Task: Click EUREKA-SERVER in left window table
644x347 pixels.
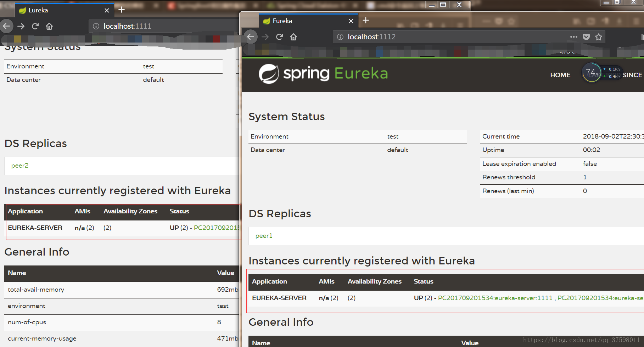Action: [x=35, y=228]
